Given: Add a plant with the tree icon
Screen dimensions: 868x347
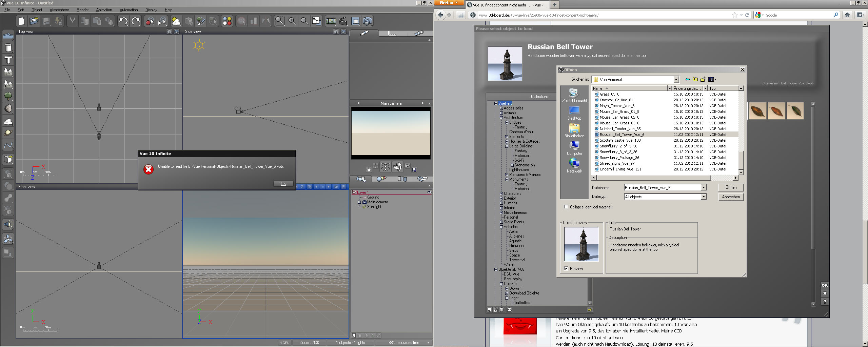Looking at the screenshot, I should pos(8,96).
